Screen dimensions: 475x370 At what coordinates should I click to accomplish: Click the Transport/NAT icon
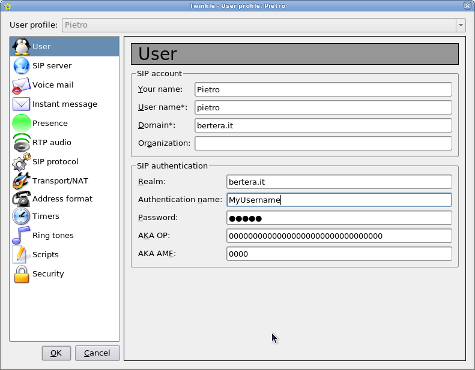pyautogui.click(x=22, y=181)
